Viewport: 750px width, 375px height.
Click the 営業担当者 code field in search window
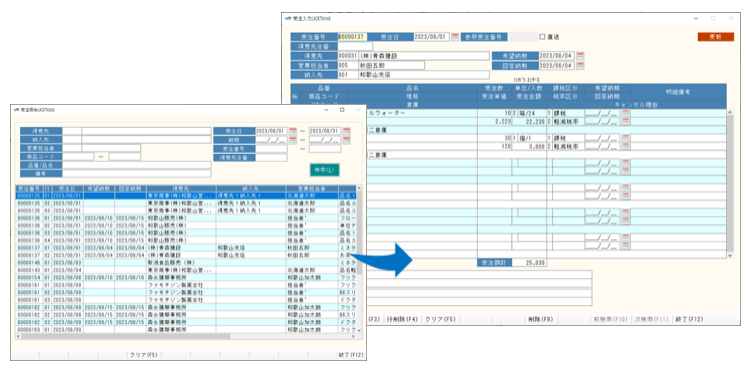coord(72,148)
